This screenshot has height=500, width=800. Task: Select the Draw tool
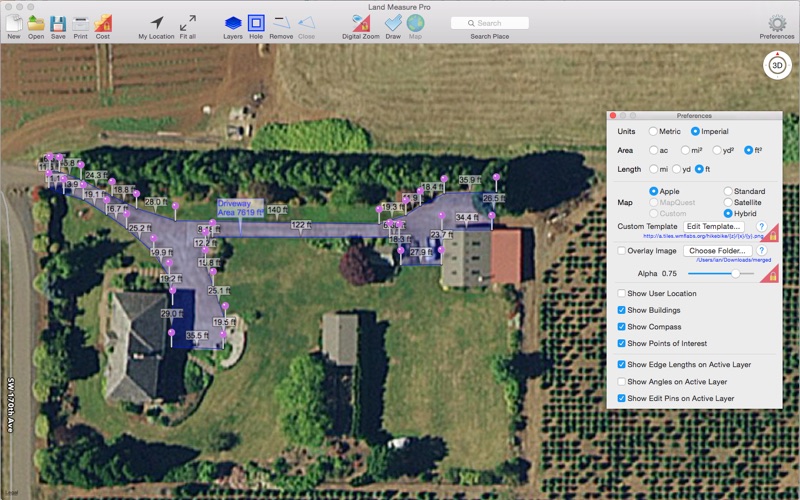(x=393, y=23)
